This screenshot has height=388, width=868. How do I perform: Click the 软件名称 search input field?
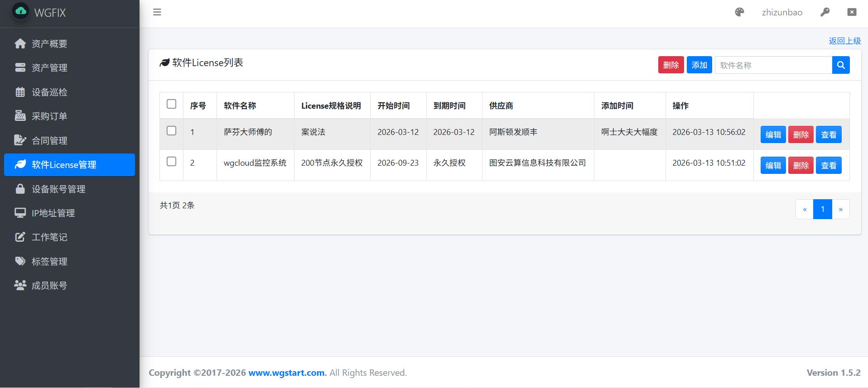click(x=773, y=65)
